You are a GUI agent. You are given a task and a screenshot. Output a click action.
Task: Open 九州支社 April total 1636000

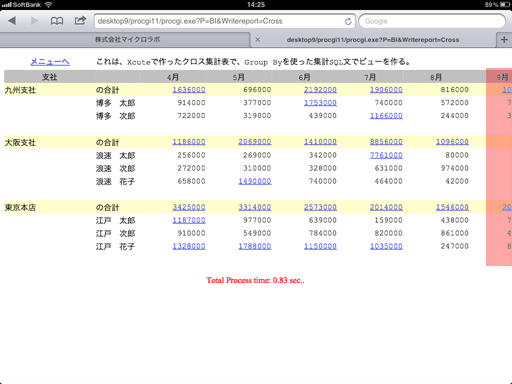coord(189,90)
